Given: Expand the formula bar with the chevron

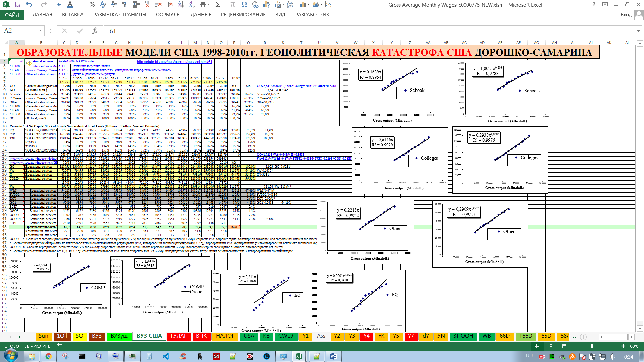Looking at the screenshot, I should [x=639, y=31].
